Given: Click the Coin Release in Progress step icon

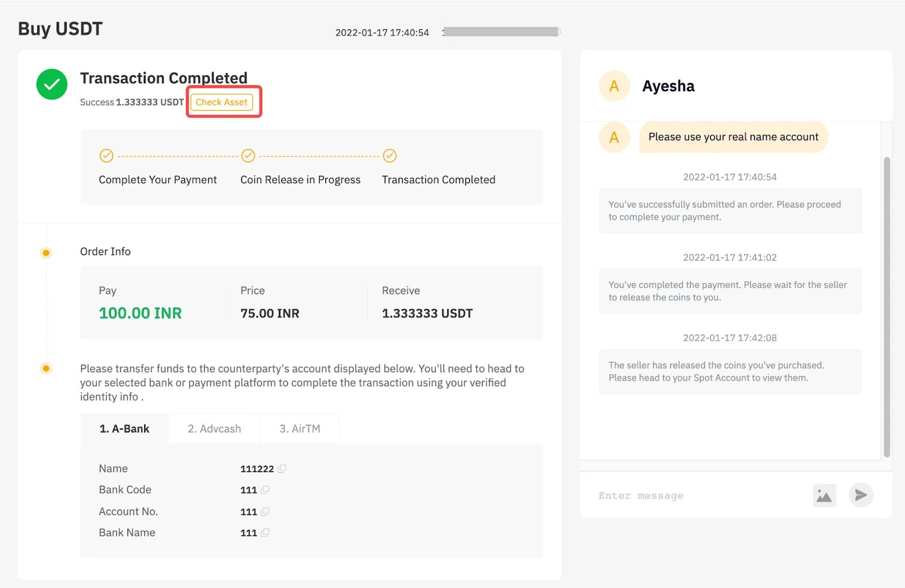Looking at the screenshot, I should [x=248, y=155].
